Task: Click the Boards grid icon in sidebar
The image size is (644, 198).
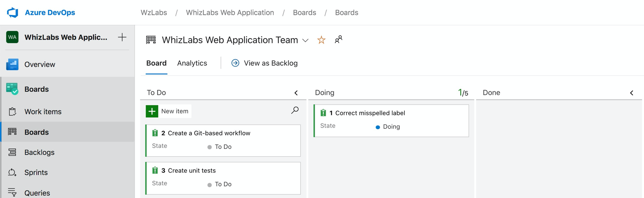Action: pyautogui.click(x=12, y=132)
